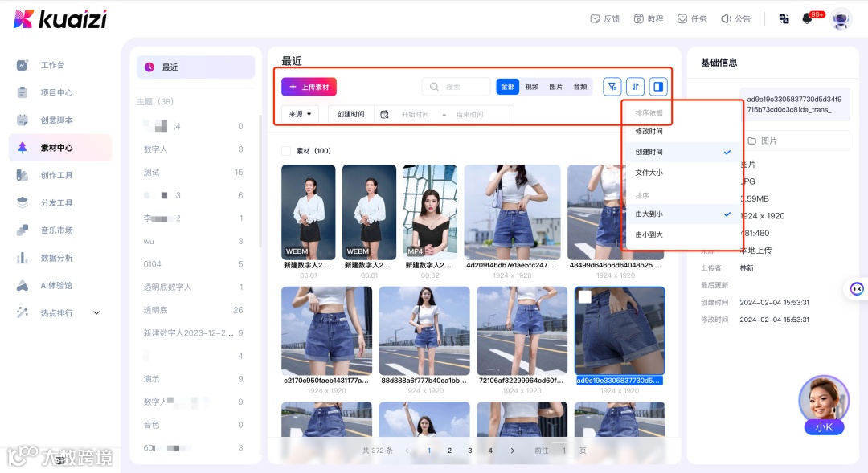Go to page 3 of results
The image size is (868, 473).
[x=470, y=451]
